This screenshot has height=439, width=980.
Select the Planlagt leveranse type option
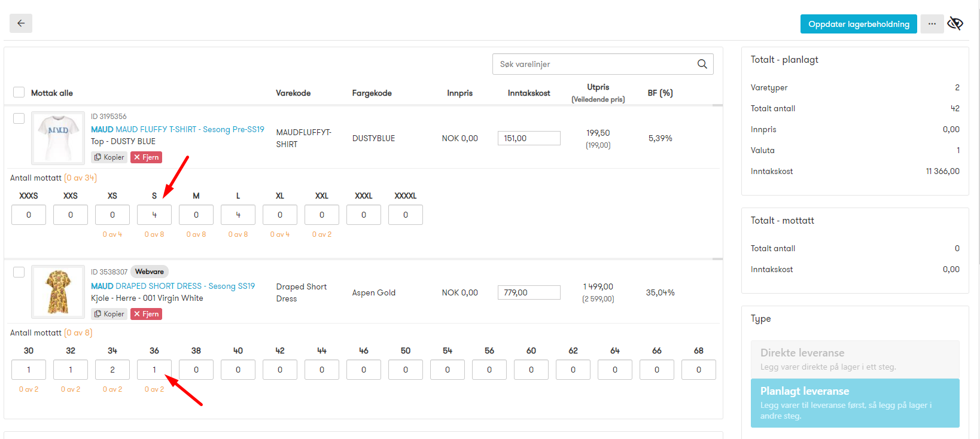855,403
